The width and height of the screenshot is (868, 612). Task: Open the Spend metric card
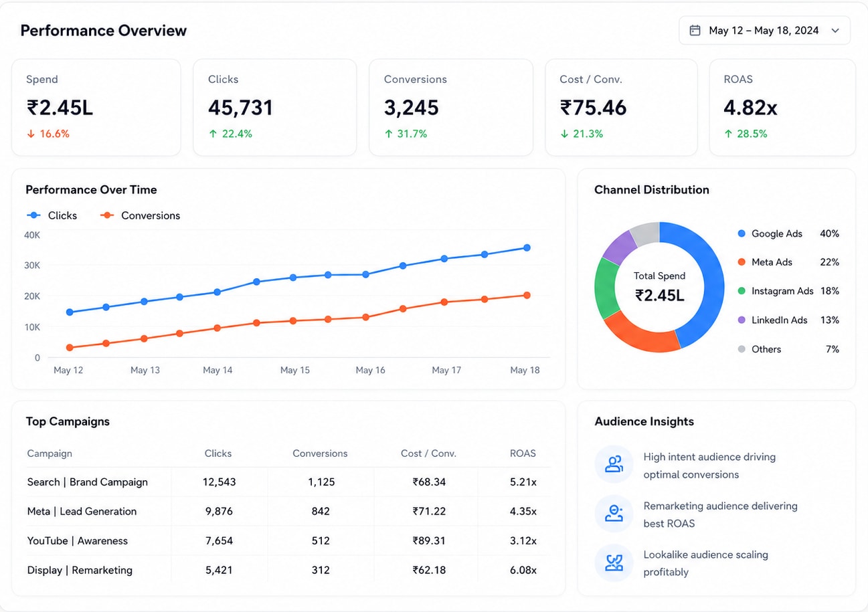coord(96,108)
